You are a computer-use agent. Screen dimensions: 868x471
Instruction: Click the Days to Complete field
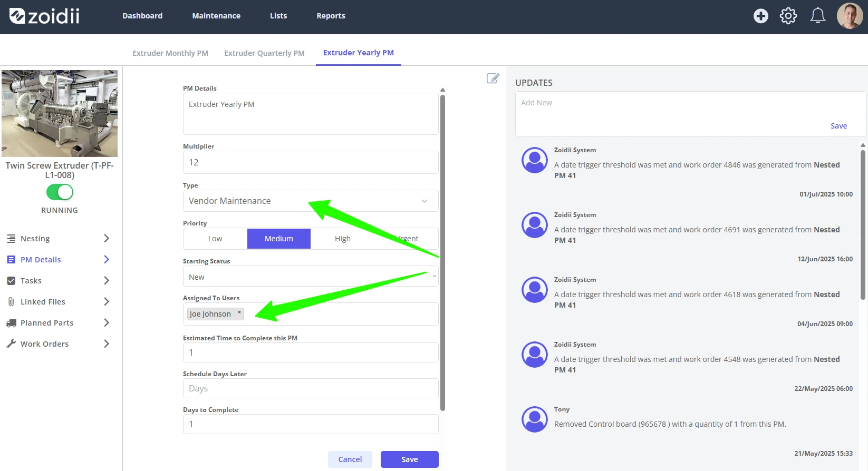311,424
